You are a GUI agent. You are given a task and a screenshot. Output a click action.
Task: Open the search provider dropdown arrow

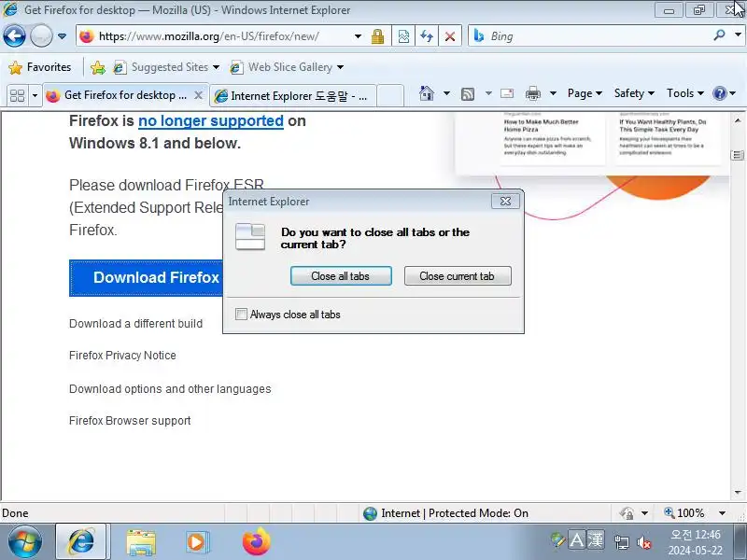738,35
